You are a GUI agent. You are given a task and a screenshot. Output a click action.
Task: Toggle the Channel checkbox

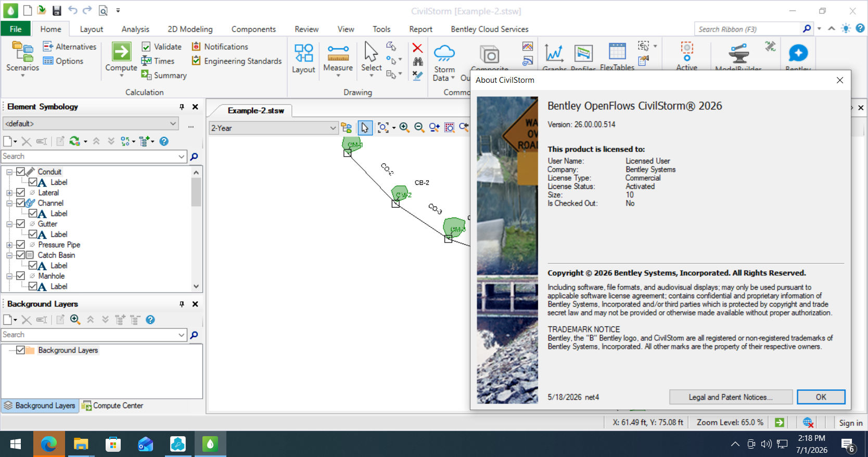21,202
